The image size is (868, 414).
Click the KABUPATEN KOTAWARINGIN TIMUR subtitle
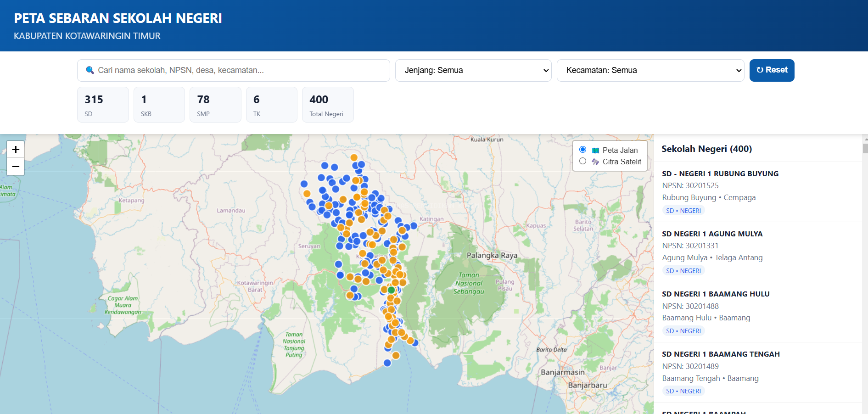[87, 36]
